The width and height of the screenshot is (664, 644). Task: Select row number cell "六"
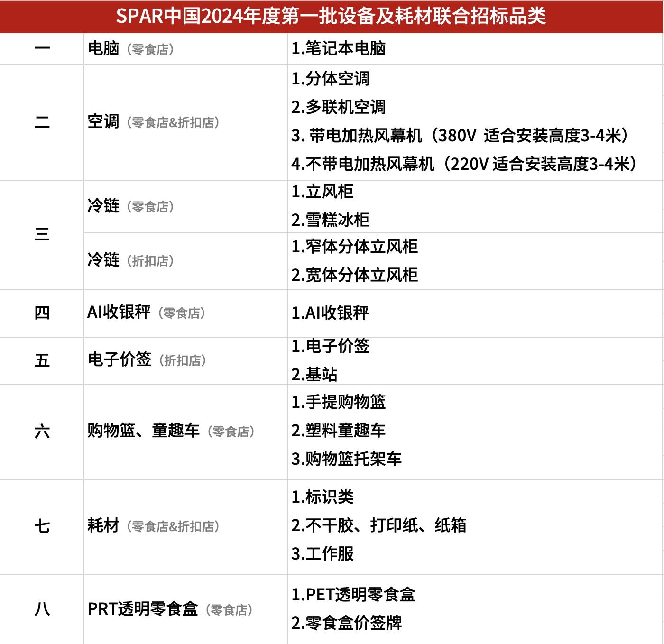[42, 432]
